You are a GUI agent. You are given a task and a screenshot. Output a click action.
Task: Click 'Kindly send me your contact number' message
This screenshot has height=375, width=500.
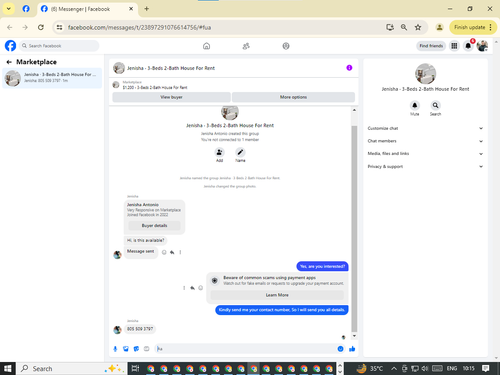pos(282,310)
